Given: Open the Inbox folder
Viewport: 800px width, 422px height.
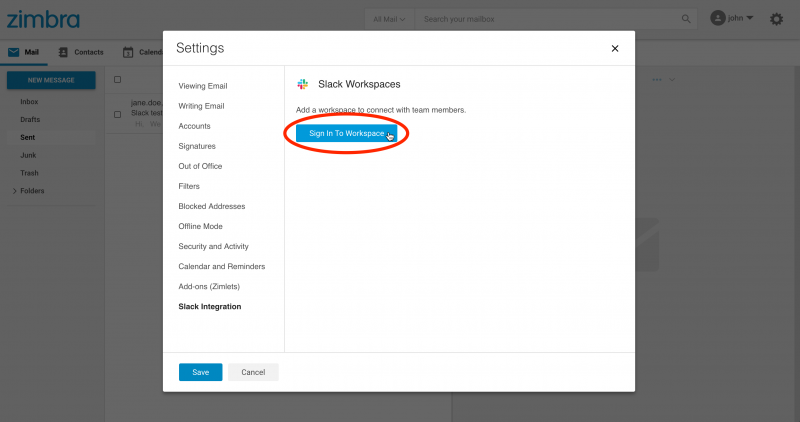Looking at the screenshot, I should [29, 102].
